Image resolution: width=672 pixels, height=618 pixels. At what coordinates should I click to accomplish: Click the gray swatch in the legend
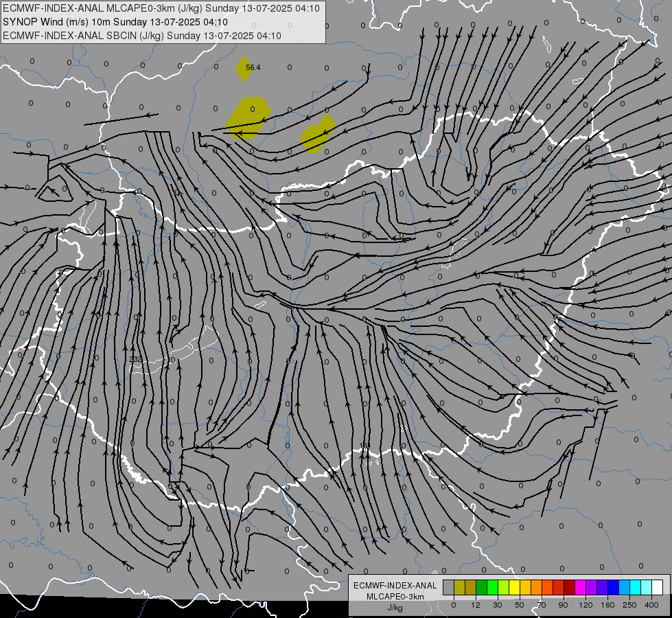pos(448,587)
